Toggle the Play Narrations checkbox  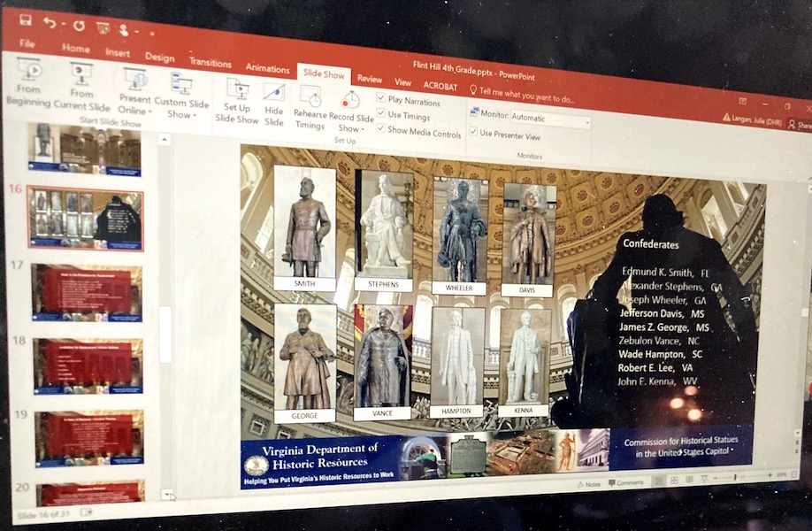(380, 97)
